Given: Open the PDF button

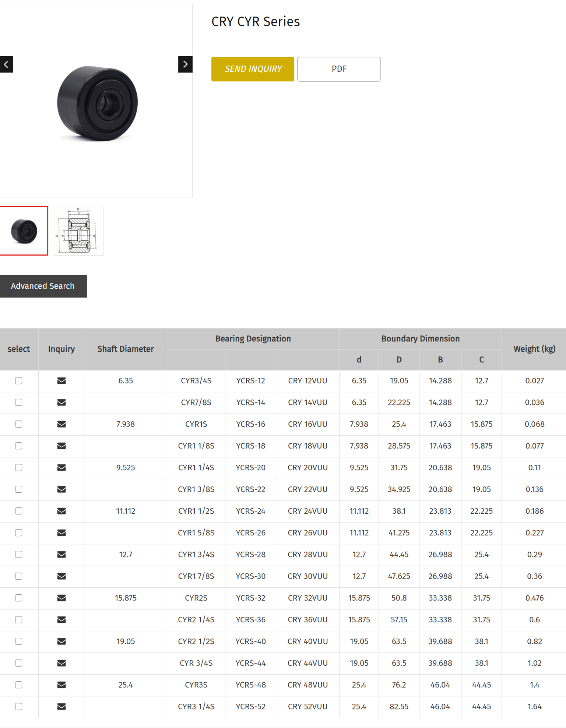Looking at the screenshot, I should click(339, 69).
